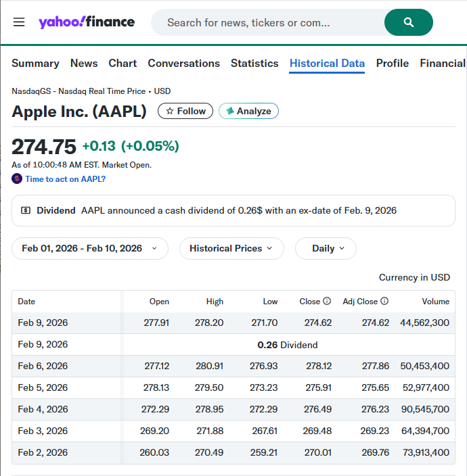
Task: Click the Feb 4, 2026 date cell
Action: 43,409
